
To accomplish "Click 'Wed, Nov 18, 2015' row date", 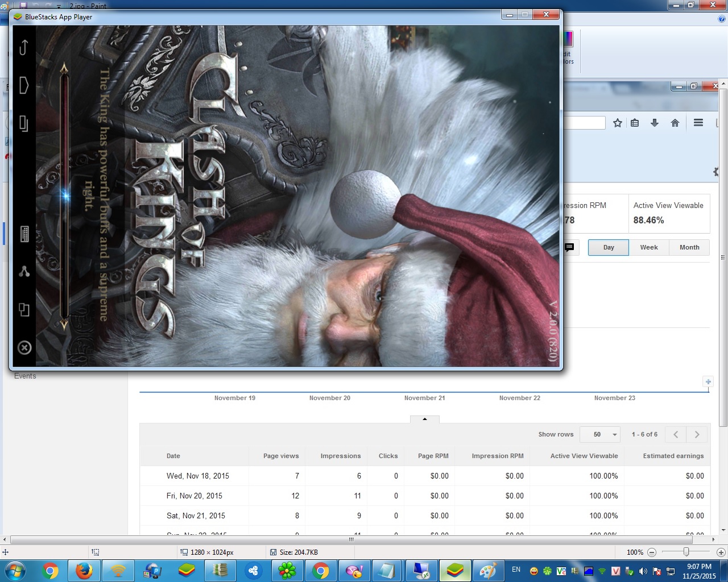I will (198, 476).
